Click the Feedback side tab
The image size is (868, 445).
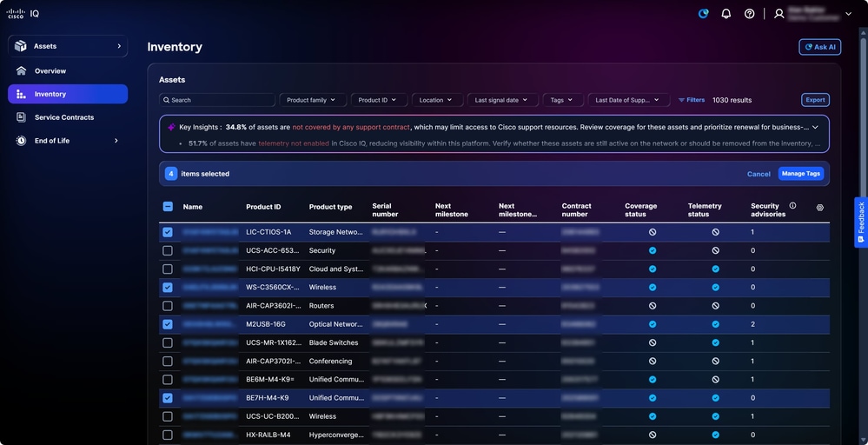click(861, 222)
